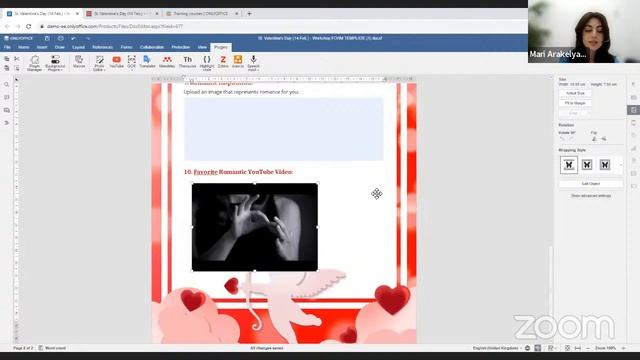Click the Cut scissors icon
Screen dimensions: 640x360
click(x=17, y=59)
